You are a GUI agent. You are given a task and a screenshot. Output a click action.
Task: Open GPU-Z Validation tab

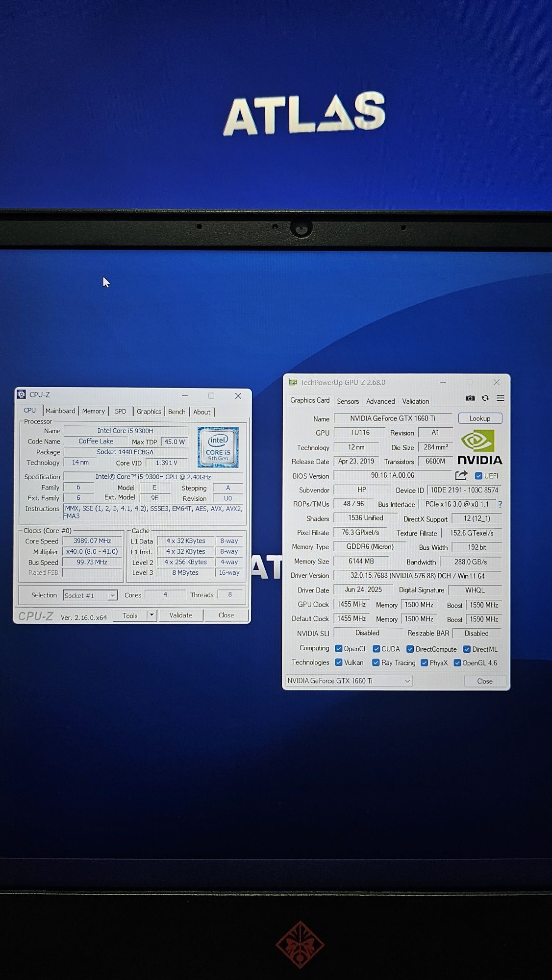(416, 401)
